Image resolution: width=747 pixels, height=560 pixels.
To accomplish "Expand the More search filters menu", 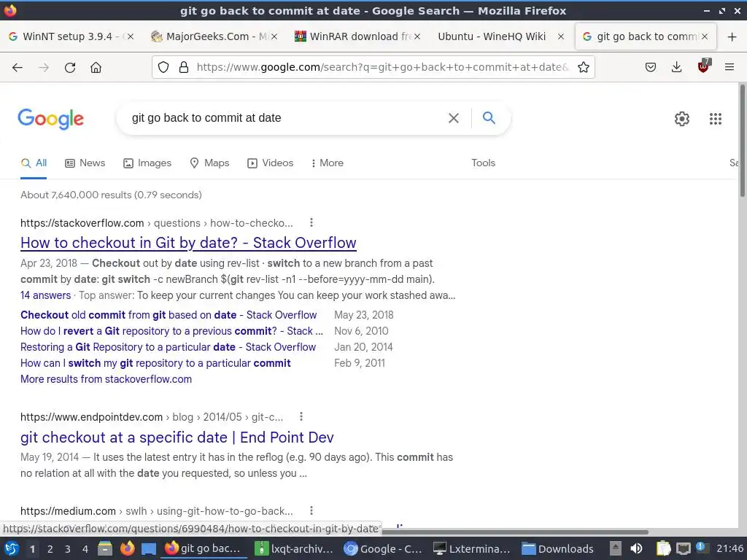I will (327, 163).
